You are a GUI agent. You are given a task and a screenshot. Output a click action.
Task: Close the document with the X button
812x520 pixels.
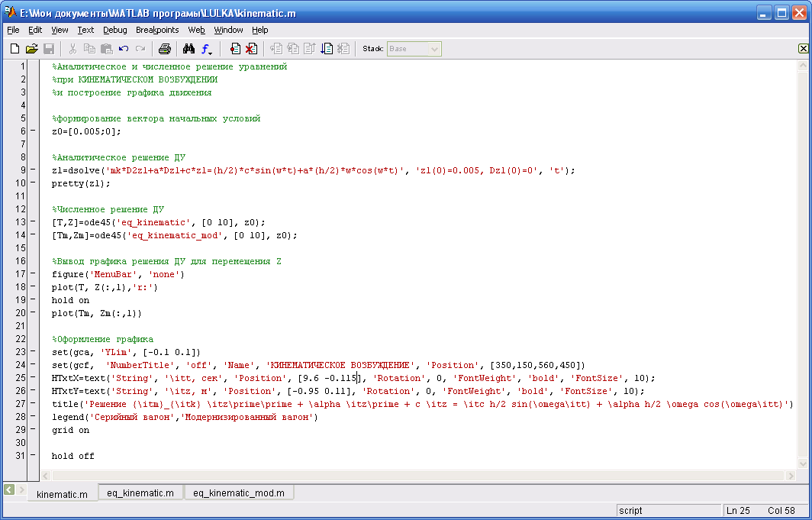point(803,48)
